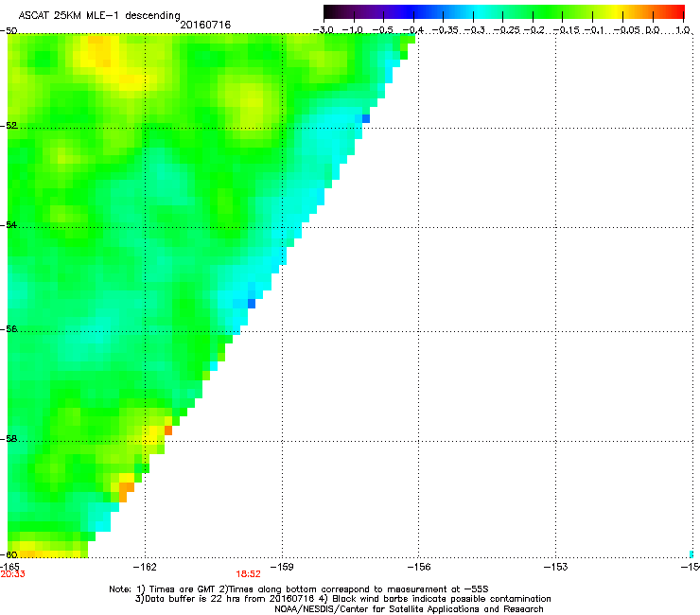Image resolution: width=700 pixels, height=615 pixels.
Task: Click the -162 longitude axis label
Action: tap(145, 567)
